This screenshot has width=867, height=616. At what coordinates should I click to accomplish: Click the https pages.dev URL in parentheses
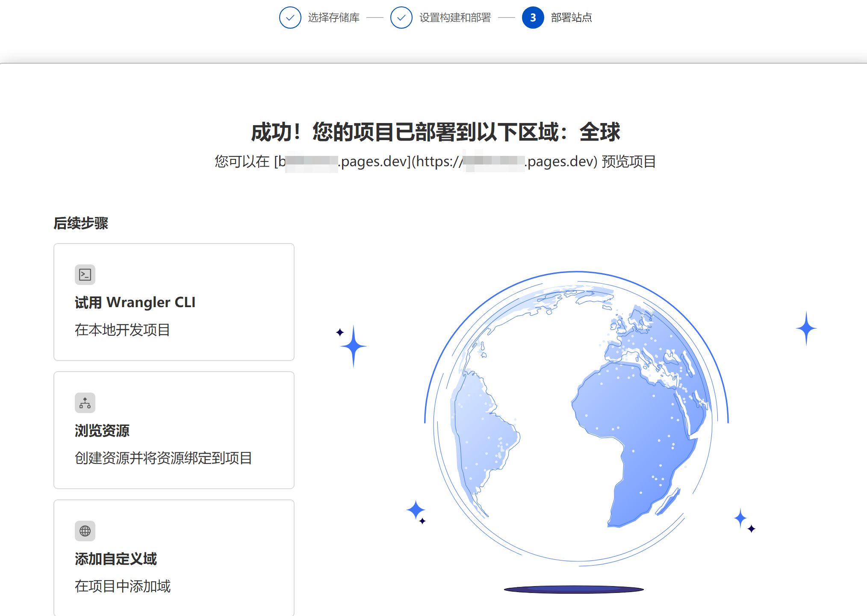504,161
